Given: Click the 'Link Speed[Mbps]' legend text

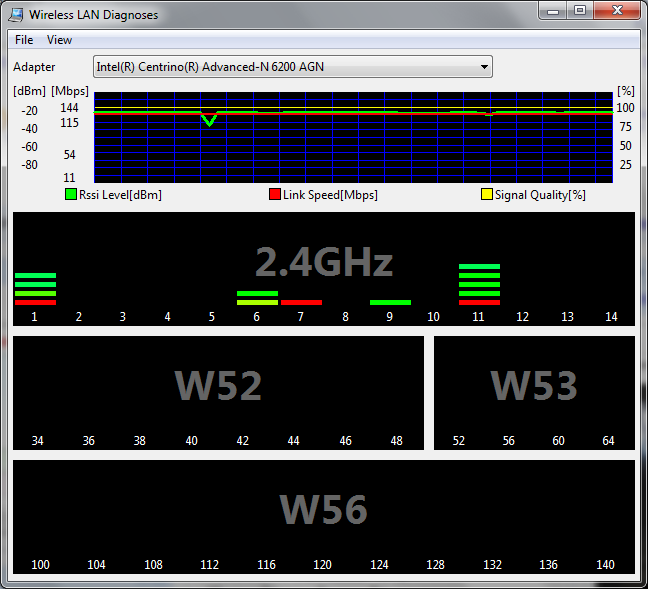Looking at the screenshot, I should tap(330, 195).
